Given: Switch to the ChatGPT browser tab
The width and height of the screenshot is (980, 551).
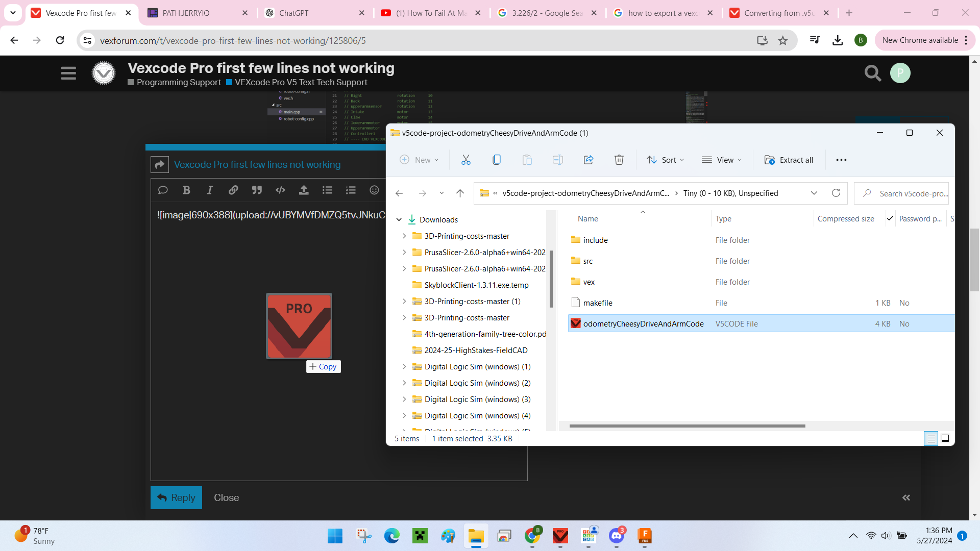Looking at the screenshot, I should [x=314, y=13].
